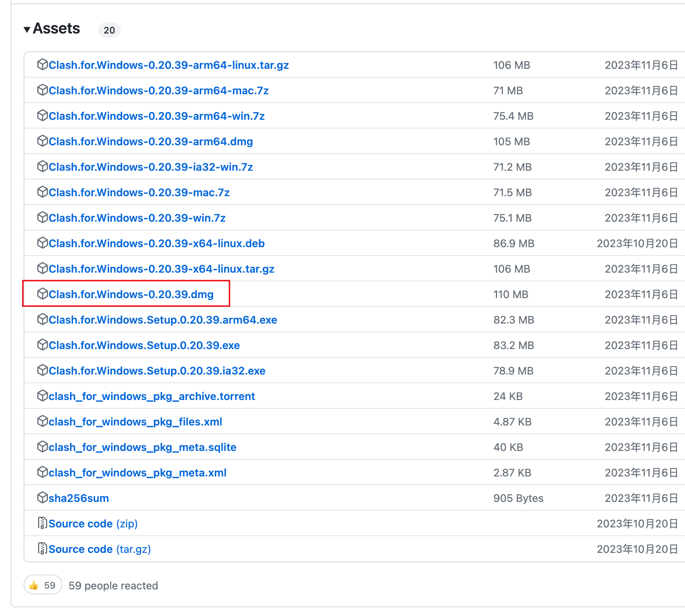The height and width of the screenshot is (616, 685).
Task: Collapse the Assets section triangle
Action: coord(27,30)
